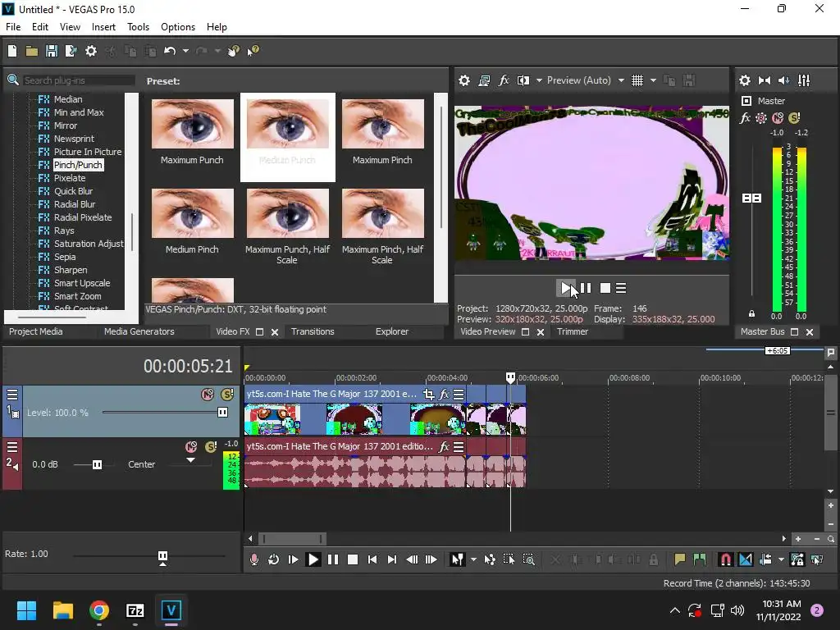Screen dimensions: 840x630
Task: Switch to the Project Media tab
Action: (x=36, y=331)
